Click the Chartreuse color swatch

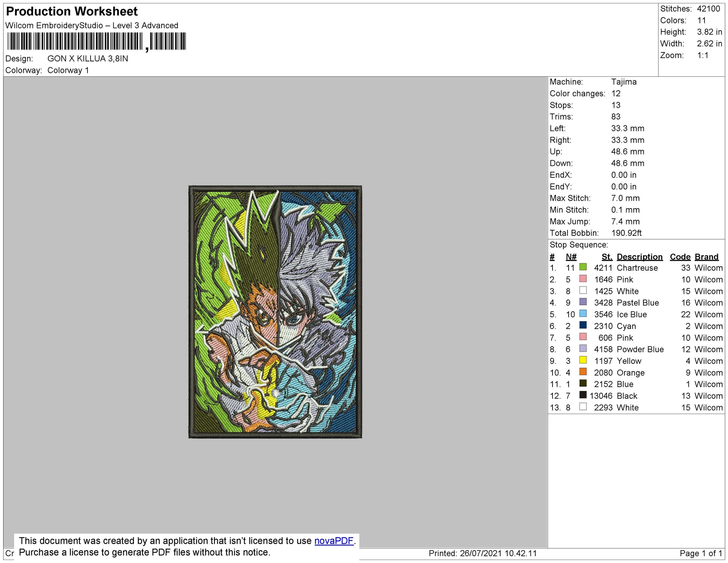(583, 267)
